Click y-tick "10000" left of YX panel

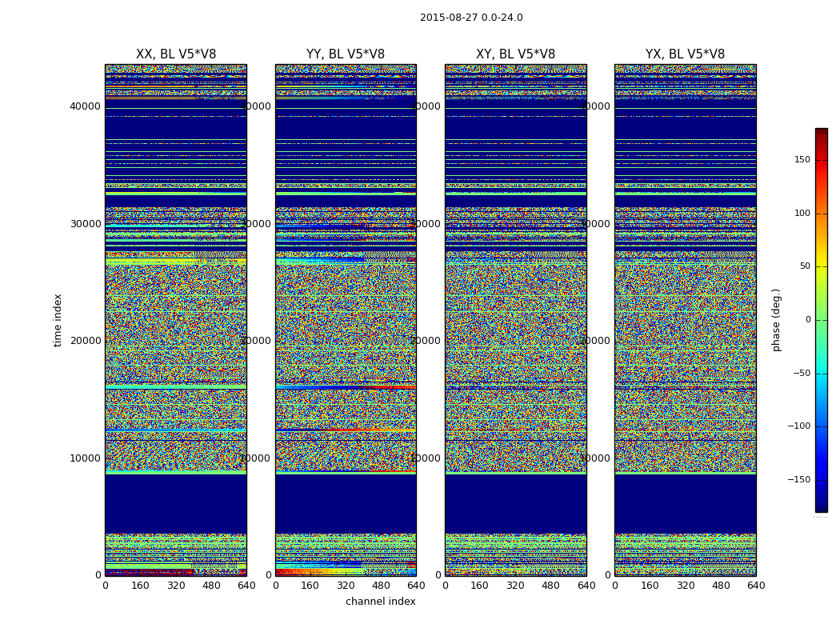[595, 458]
